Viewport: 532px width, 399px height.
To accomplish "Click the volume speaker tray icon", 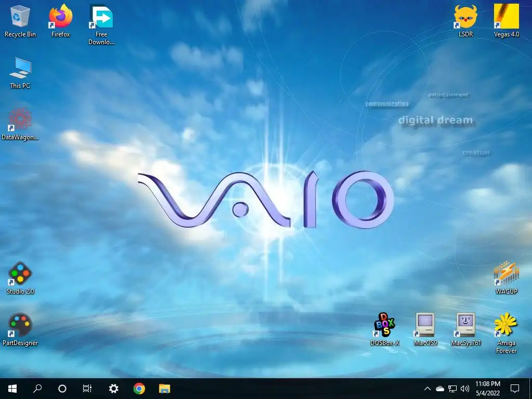I will click(465, 389).
